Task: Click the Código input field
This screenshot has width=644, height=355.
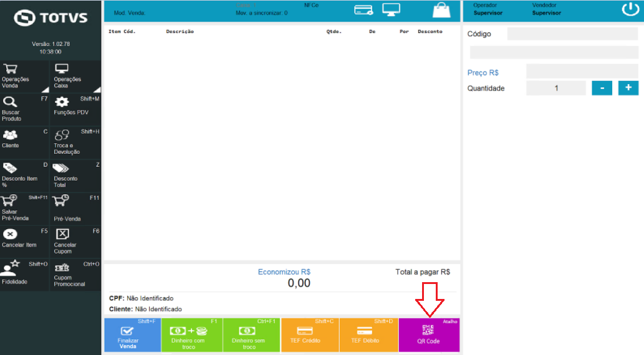Action: 572,34
